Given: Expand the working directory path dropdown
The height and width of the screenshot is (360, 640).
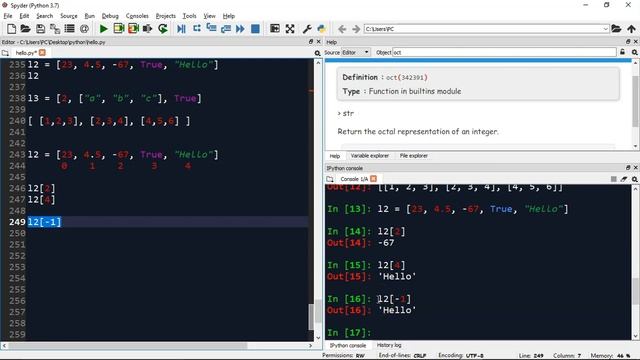Looking at the screenshot, I should pyautogui.click(x=605, y=29).
